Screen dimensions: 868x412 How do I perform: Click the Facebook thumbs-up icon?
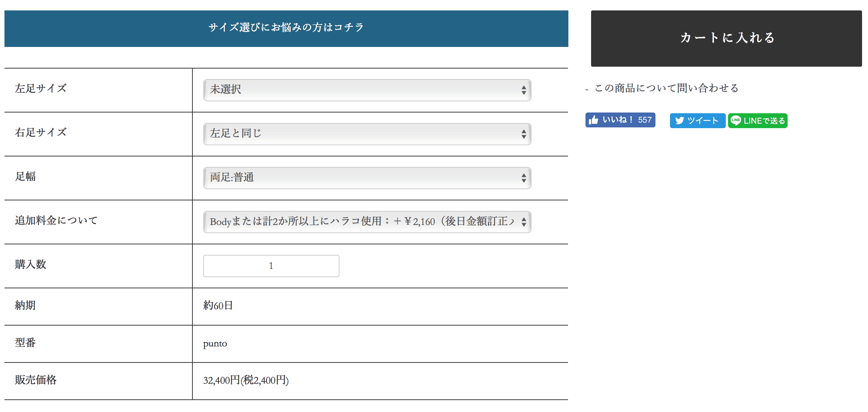click(x=594, y=120)
